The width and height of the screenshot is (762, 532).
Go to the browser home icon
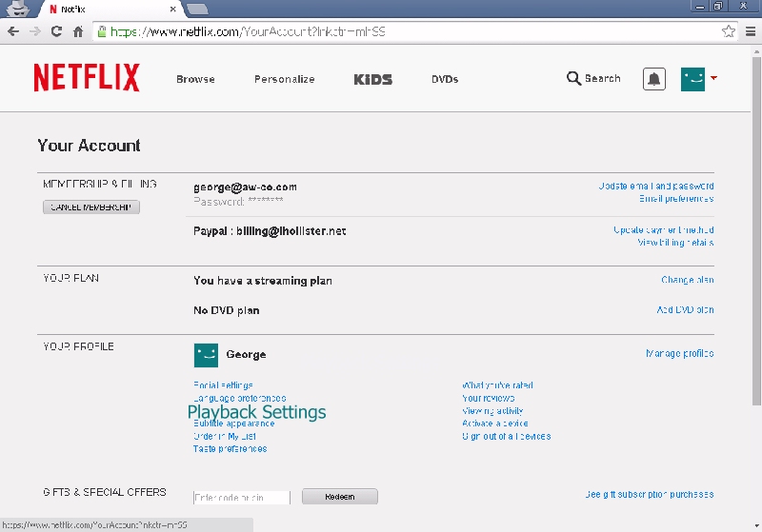tap(78, 31)
